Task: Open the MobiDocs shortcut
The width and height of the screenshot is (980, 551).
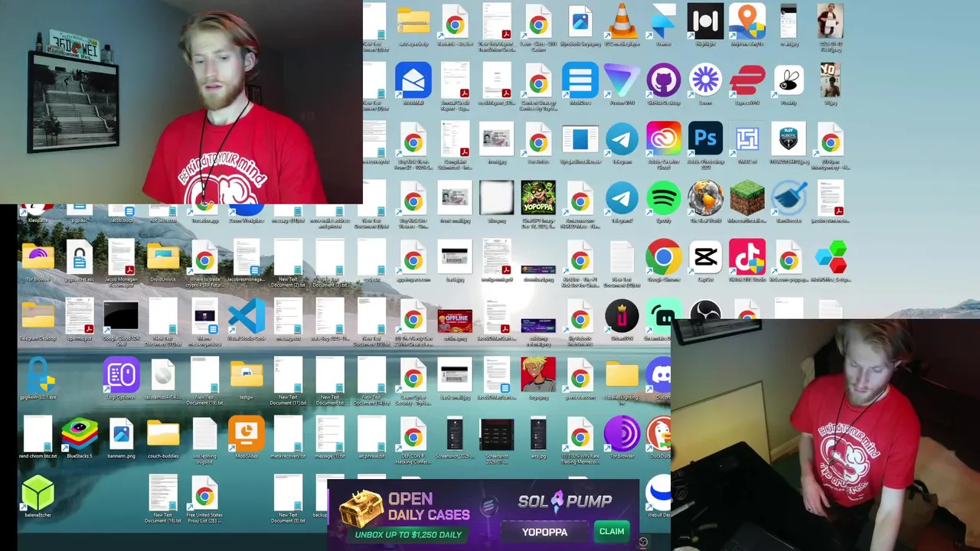Action: [x=580, y=80]
